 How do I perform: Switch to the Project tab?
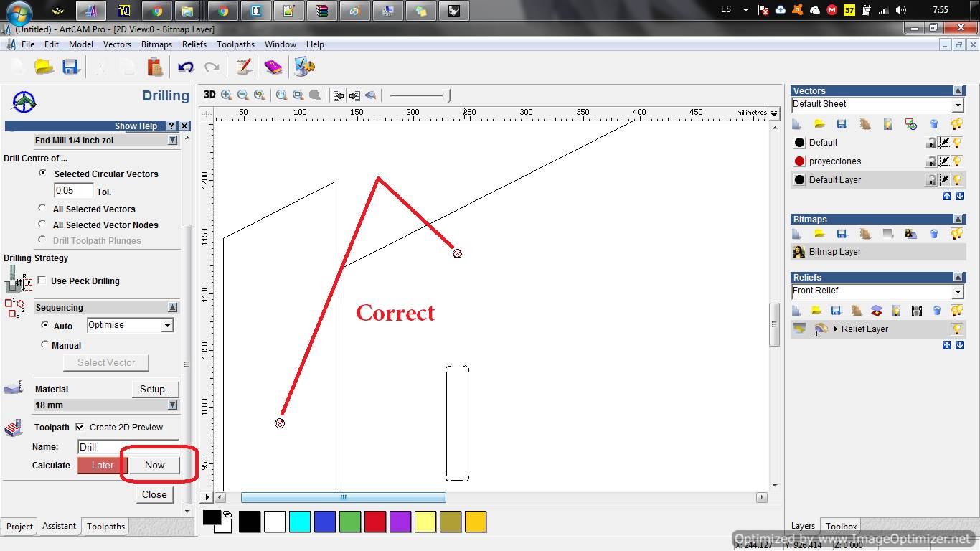pos(19,527)
